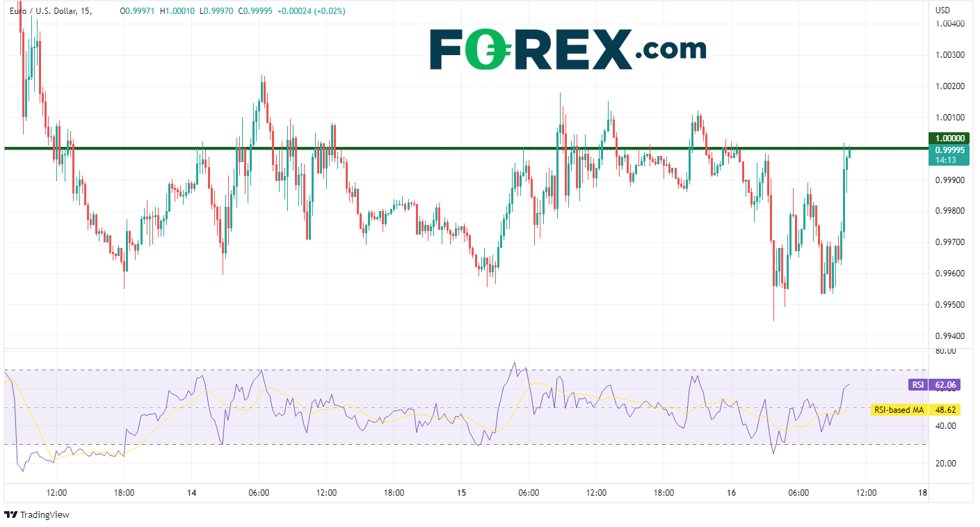Image resolution: width=980 pixels, height=527 pixels.
Task: Click the TradingView text link
Action: click(x=45, y=515)
